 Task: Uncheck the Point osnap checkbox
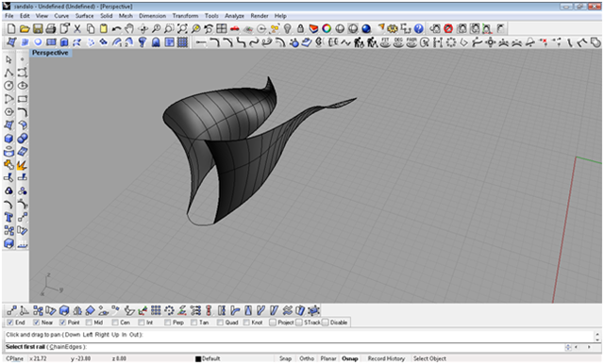click(x=62, y=323)
